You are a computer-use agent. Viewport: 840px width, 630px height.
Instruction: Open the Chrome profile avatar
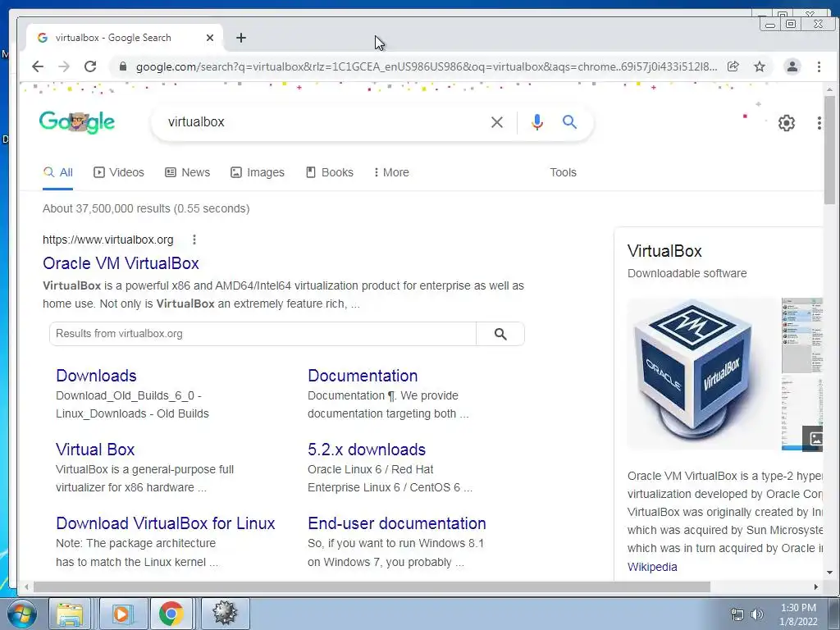[792, 66]
